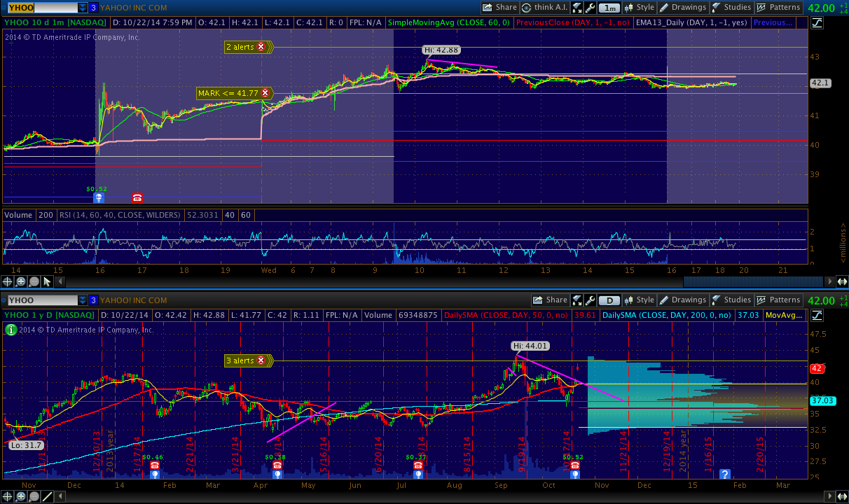Expand the YHOO symbol dropdown in top chart
The image size is (849, 504).
83,8
